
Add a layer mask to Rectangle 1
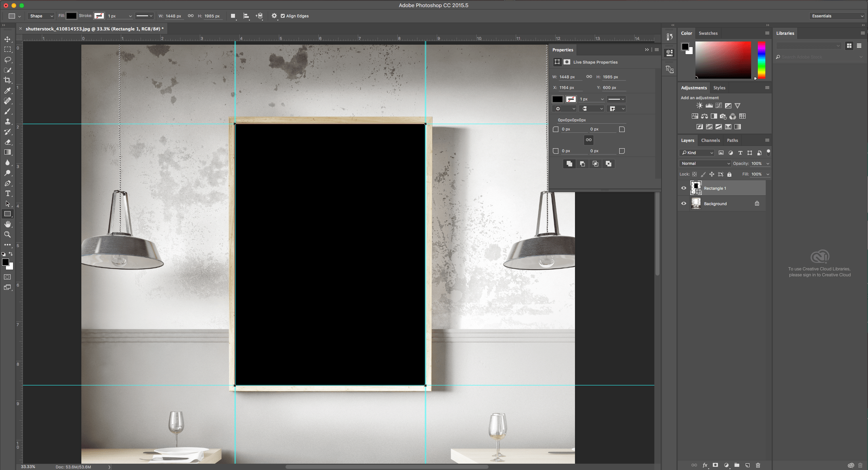point(716,465)
